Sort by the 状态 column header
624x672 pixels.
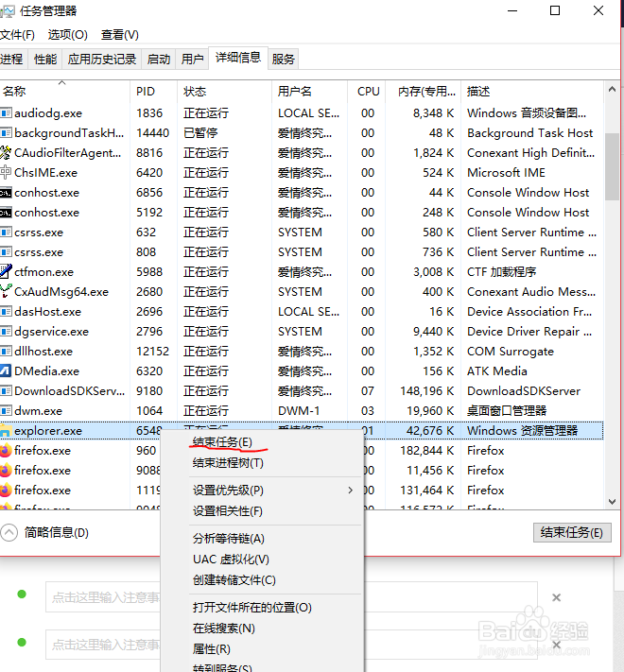[224, 91]
